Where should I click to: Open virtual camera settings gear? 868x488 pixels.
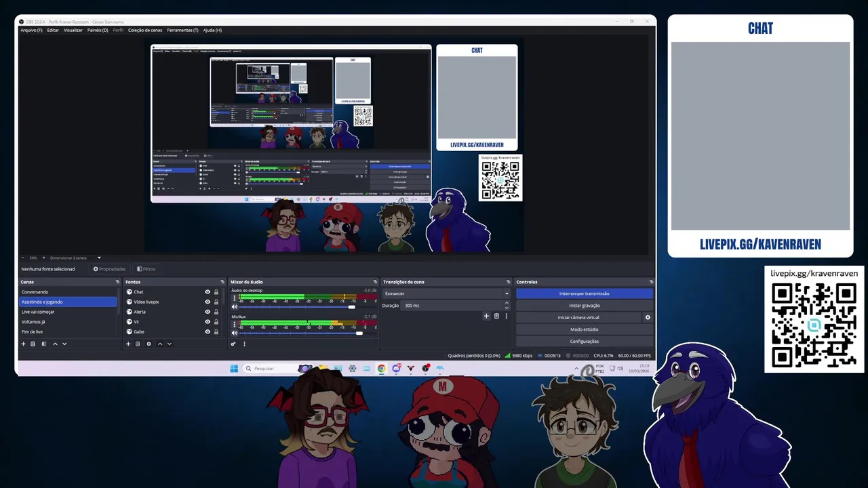tap(648, 317)
